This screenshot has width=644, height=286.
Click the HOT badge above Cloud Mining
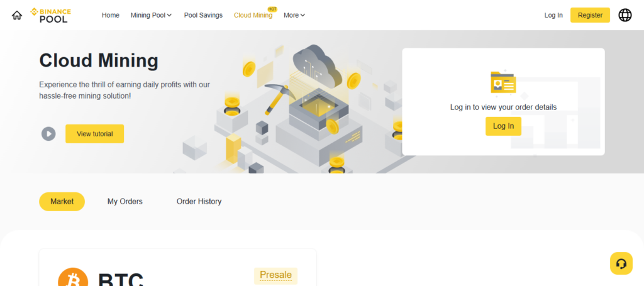tap(272, 9)
